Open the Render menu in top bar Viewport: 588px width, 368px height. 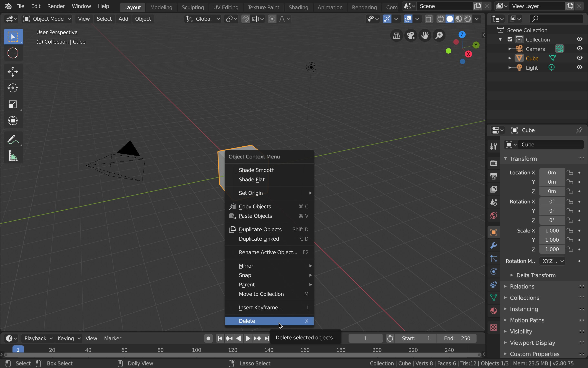tap(56, 6)
